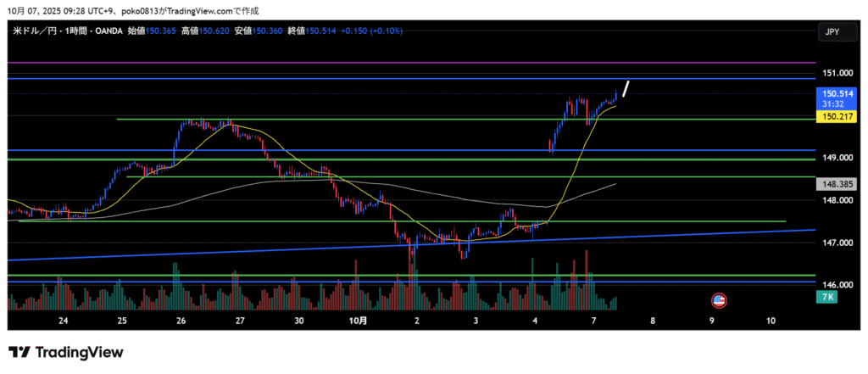
Task: Click date 26 on the time axis
Action: (181, 321)
